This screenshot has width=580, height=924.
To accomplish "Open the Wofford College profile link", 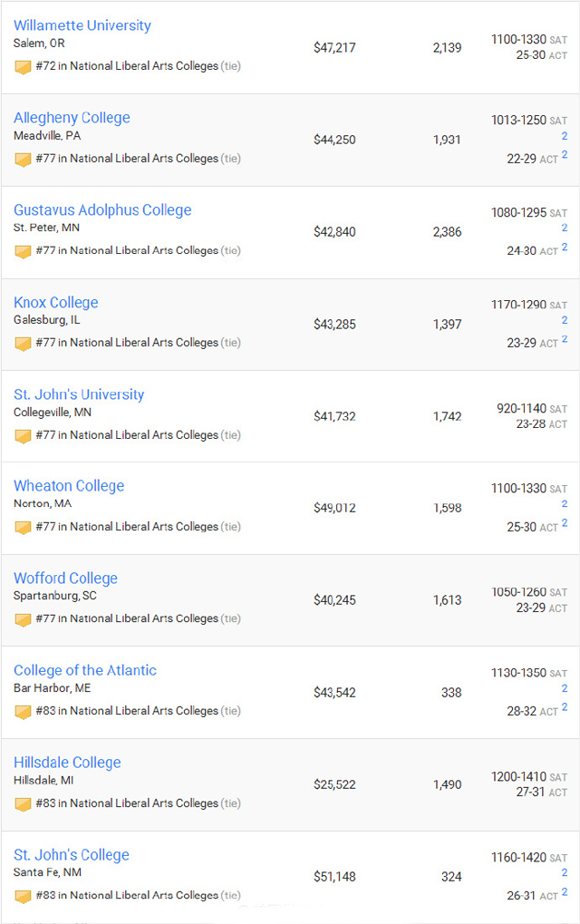I will click(65, 579).
